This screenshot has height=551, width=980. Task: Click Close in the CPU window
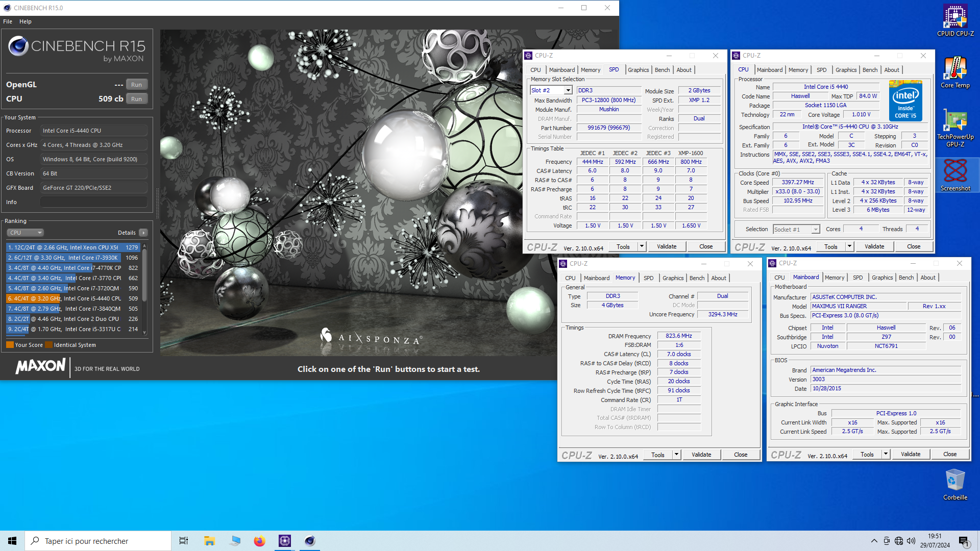(914, 246)
